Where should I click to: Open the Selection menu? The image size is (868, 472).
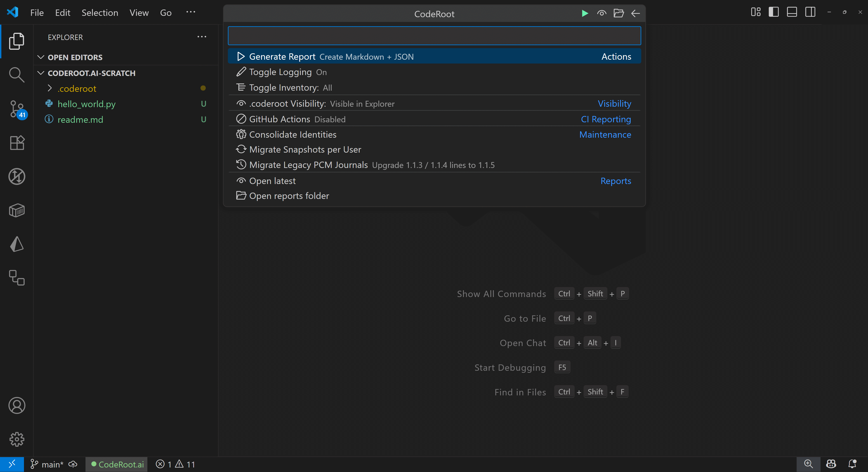tap(100, 13)
